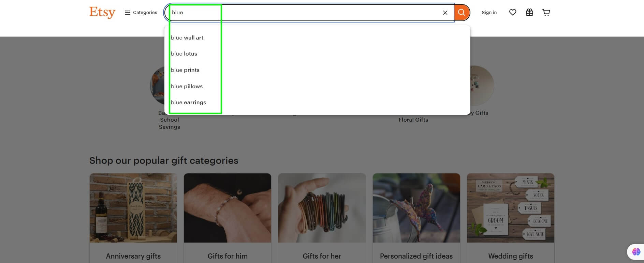Viewport: 644px width, 263px height.
Task: Click the colorful brain extension icon
Action: tap(636, 252)
